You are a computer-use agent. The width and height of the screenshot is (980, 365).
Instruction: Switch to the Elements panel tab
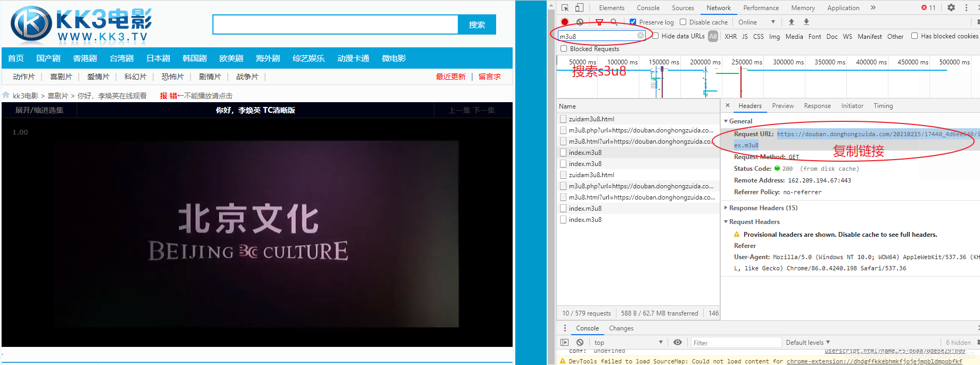point(612,7)
